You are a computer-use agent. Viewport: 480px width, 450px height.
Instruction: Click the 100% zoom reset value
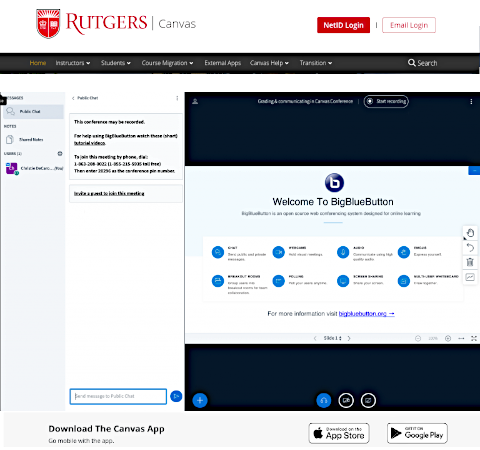point(433,338)
